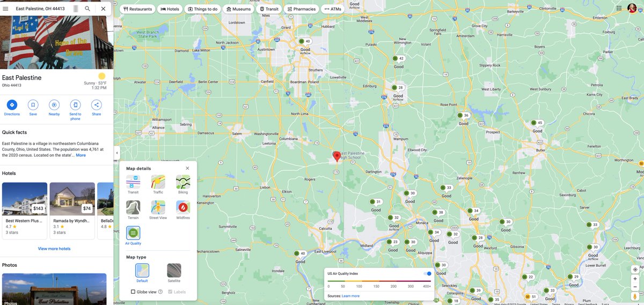Clear the search with the X icon
This screenshot has height=305, width=644.
point(103,9)
